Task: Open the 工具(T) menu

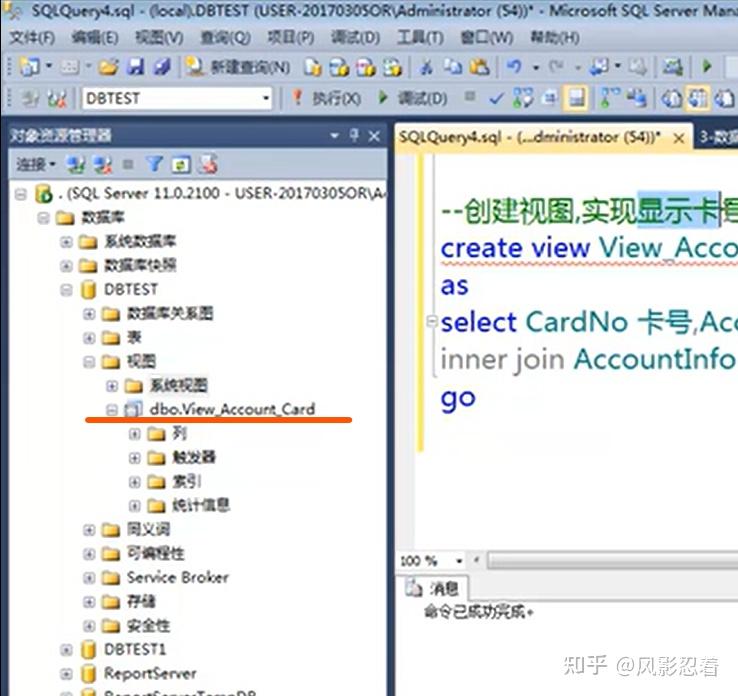Action: 420,37
